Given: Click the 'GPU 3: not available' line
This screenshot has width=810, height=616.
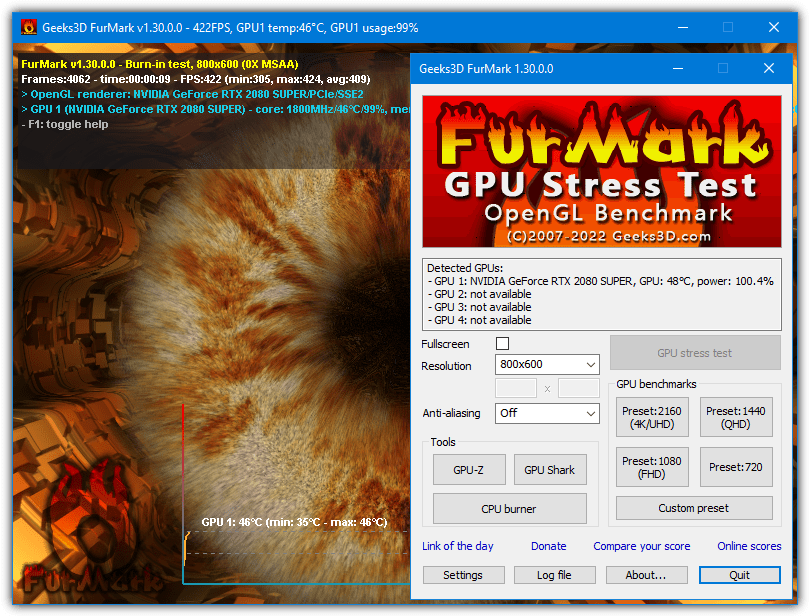Looking at the screenshot, I should coord(479,307).
